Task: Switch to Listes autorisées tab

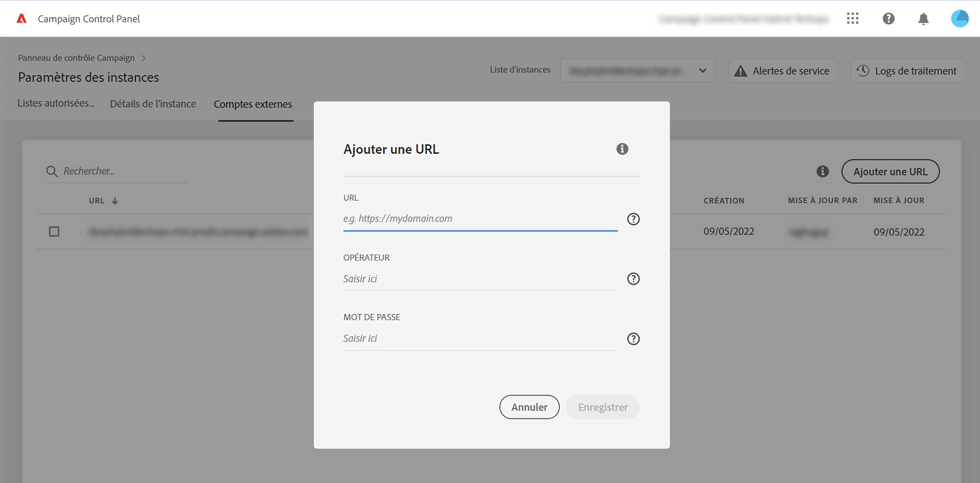Action: click(56, 103)
